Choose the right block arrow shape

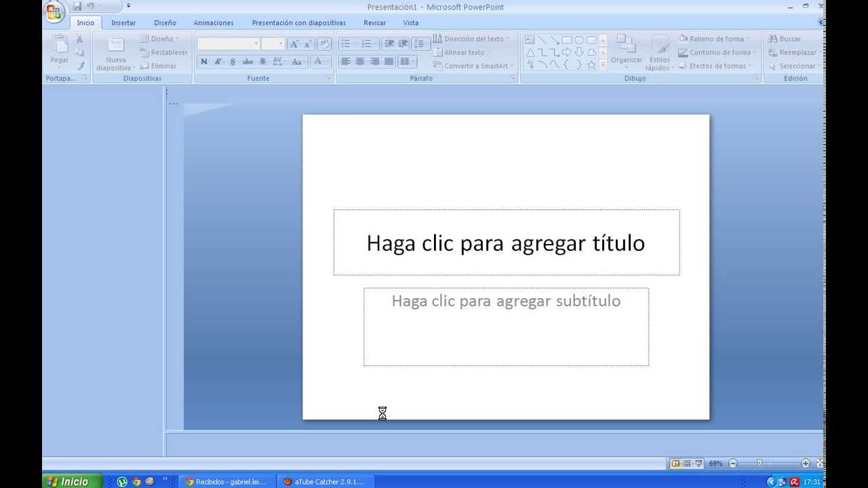(x=567, y=52)
